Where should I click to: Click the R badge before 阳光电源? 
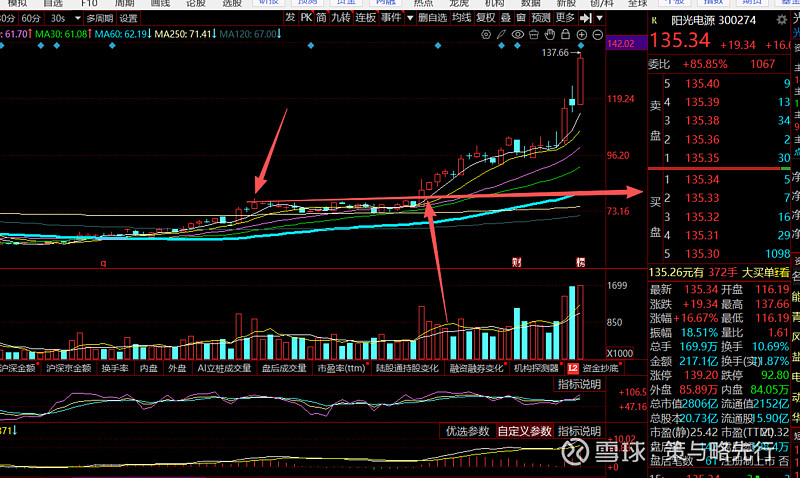(x=655, y=20)
